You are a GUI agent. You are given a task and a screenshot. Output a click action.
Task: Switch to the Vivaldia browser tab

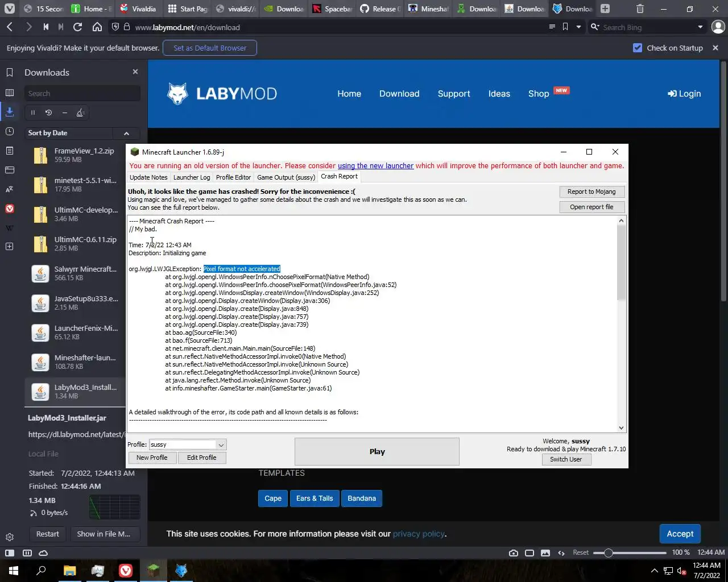[x=138, y=9]
